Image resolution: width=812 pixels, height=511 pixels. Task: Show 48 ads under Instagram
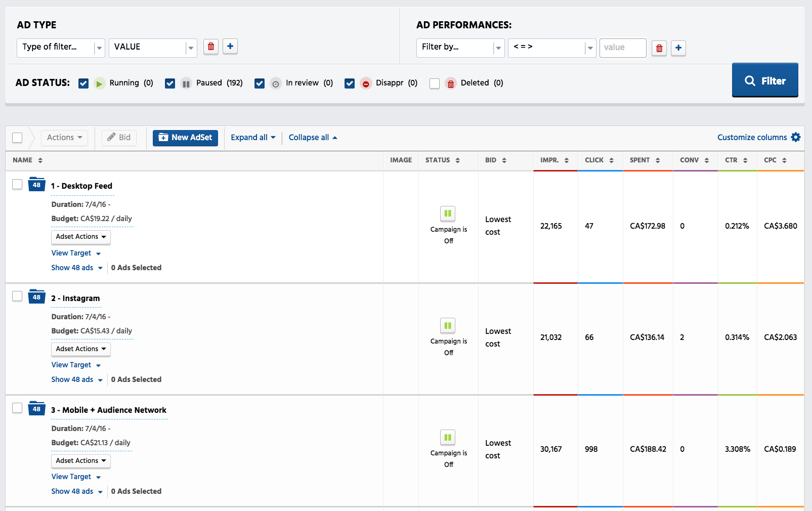click(77, 379)
